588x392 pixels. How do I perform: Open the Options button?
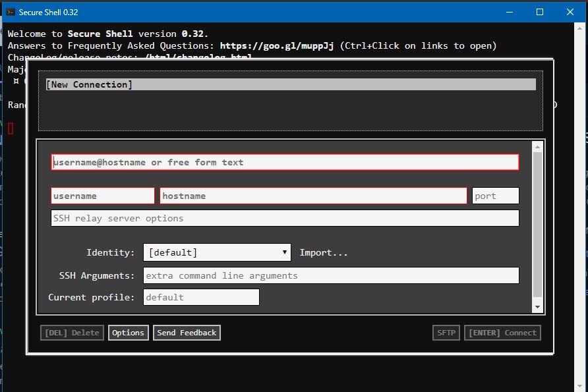click(129, 333)
